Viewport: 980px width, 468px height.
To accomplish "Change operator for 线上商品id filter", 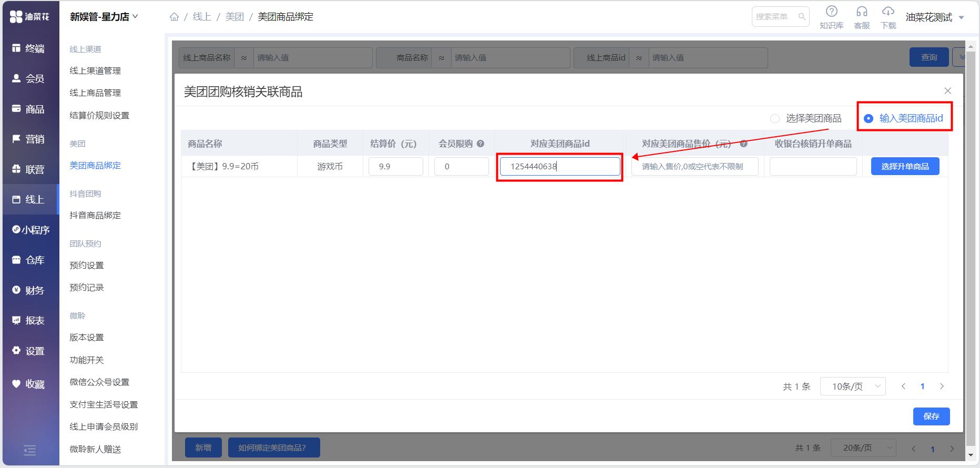I will pyautogui.click(x=639, y=58).
